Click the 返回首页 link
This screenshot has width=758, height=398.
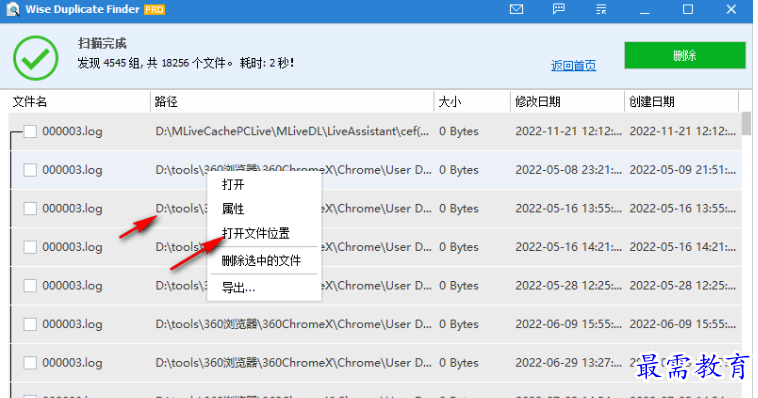[573, 65]
